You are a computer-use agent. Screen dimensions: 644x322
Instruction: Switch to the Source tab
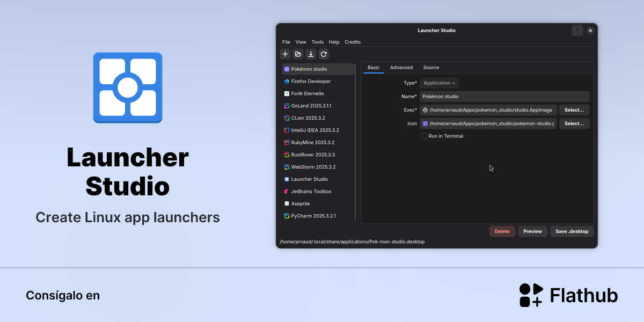point(431,68)
